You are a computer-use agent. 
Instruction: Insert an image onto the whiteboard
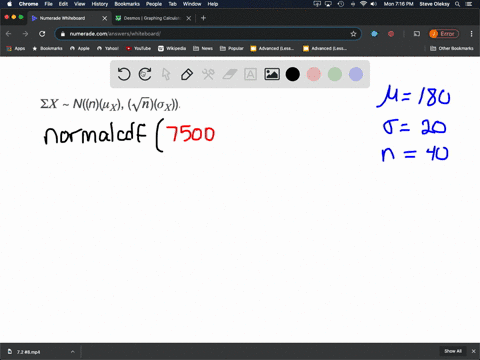[272, 74]
